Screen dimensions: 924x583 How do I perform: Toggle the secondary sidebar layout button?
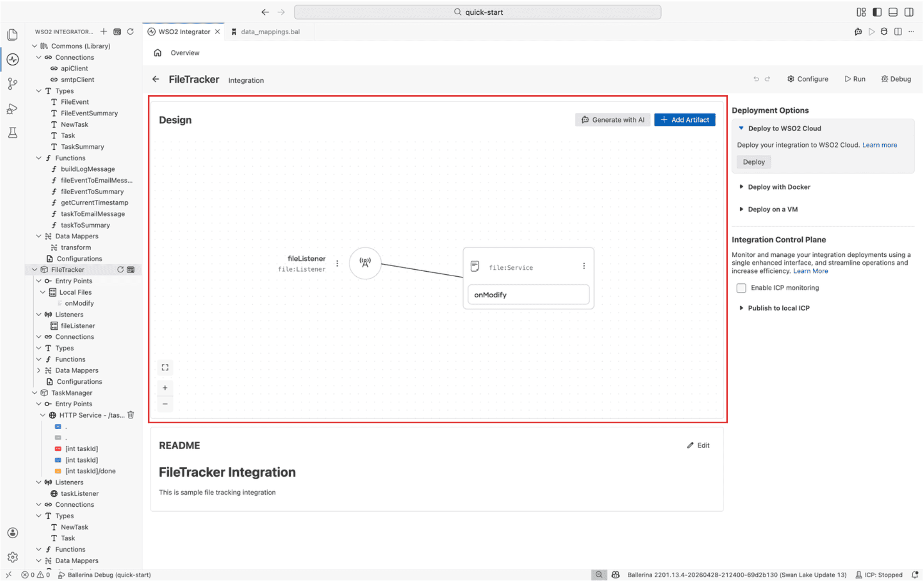click(909, 12)
